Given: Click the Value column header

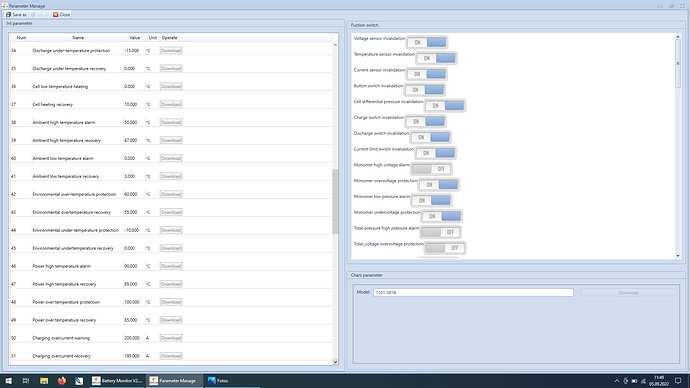Looking at the screenshot, I should 135,38.
